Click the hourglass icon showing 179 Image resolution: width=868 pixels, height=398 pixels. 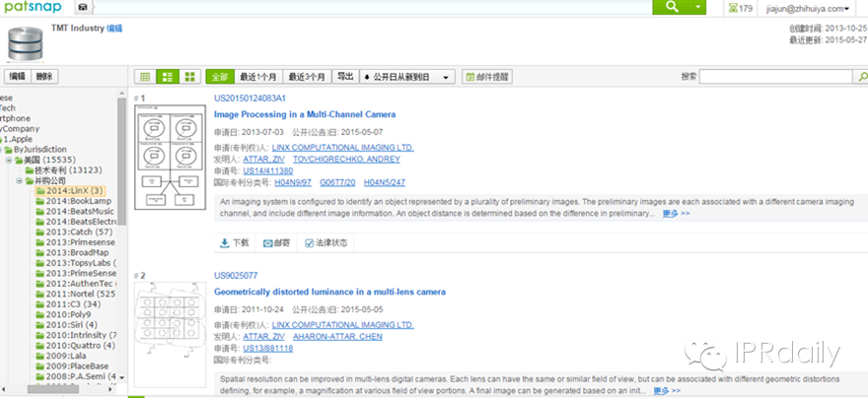click(x=733, y=8)
